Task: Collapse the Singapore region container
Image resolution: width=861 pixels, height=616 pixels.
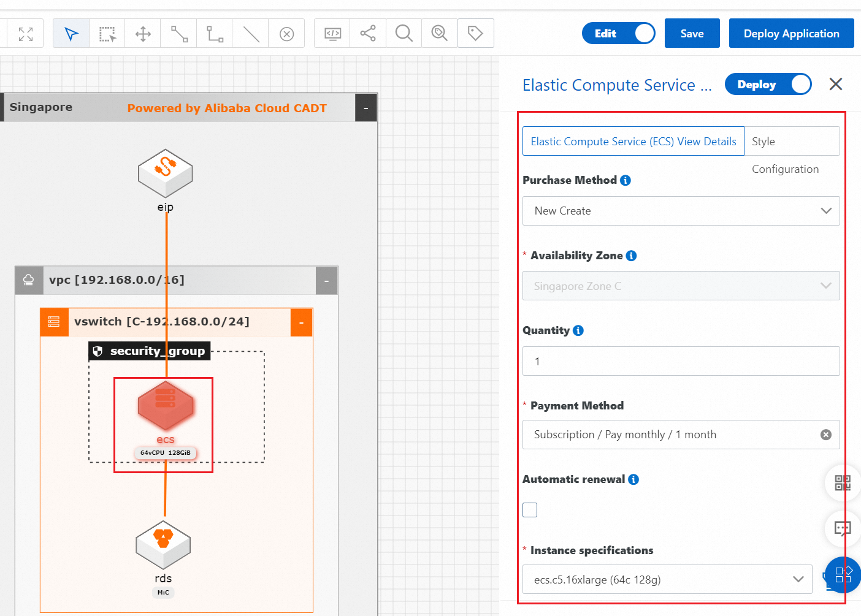Action: [366, 108]
